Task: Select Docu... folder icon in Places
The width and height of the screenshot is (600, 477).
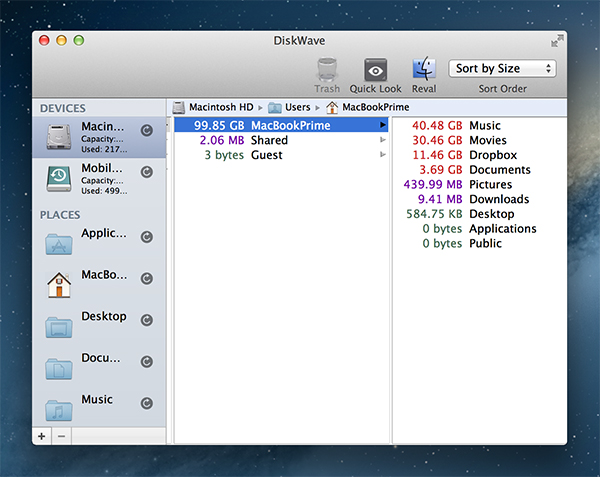Action: pos(59,369)
